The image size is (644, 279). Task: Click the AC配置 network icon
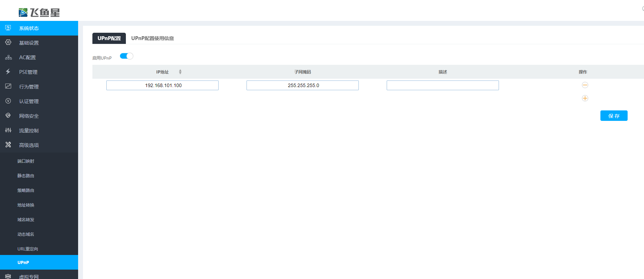(x=8, y=57)
